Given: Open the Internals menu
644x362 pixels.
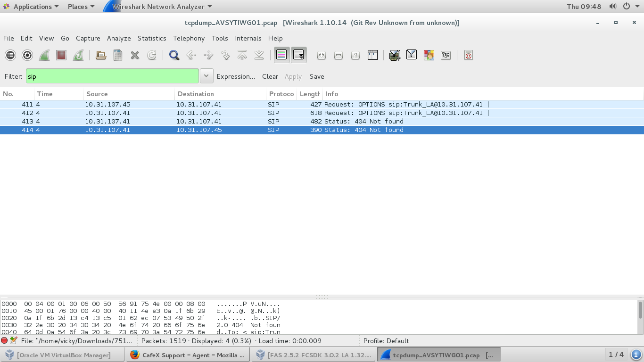Looking at the screenshot, I should 248,38.
